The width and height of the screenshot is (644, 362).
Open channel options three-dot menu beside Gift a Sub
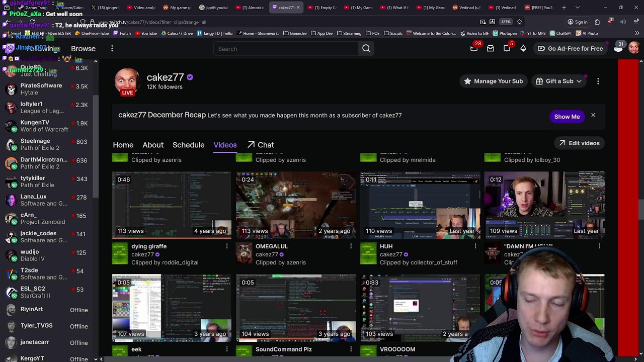[598, 81]
